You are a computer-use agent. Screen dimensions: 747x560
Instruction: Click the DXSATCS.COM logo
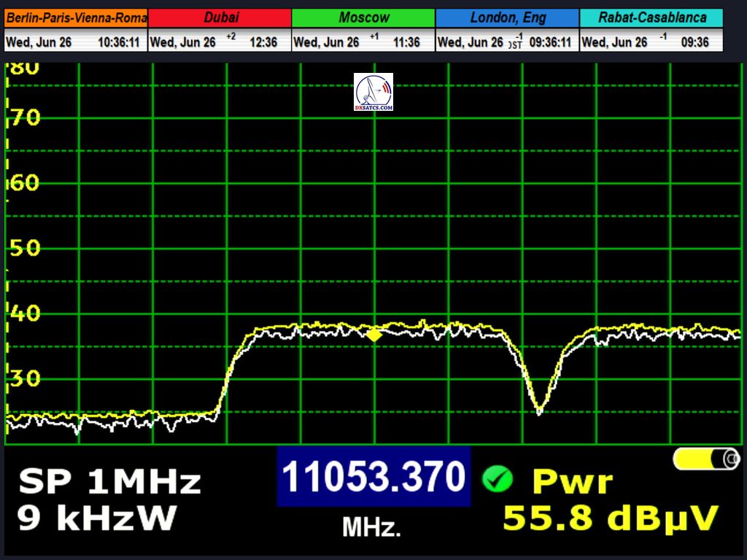tap(373, 92)
